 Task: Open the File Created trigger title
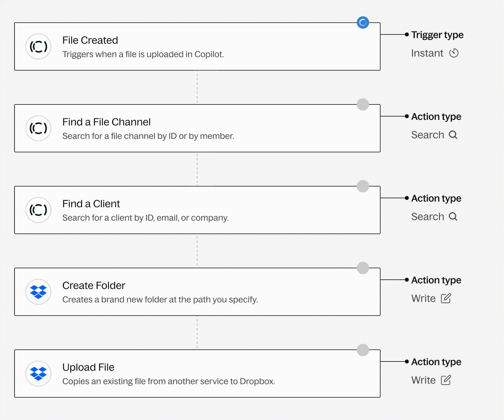90,40
